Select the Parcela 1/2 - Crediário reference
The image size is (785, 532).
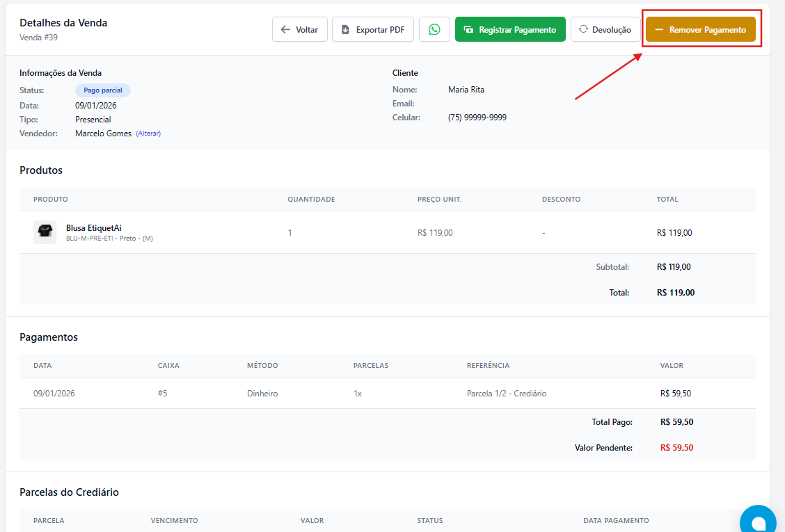tap(506, 394)
